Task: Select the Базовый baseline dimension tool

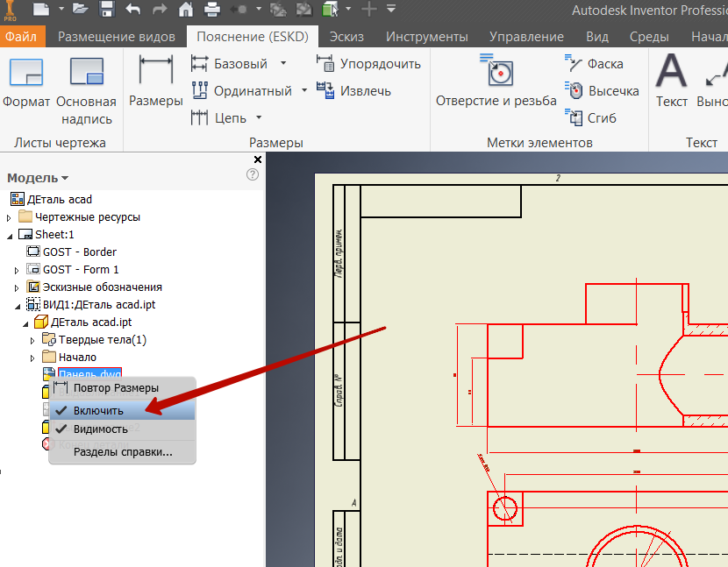Action: [229, 64]
